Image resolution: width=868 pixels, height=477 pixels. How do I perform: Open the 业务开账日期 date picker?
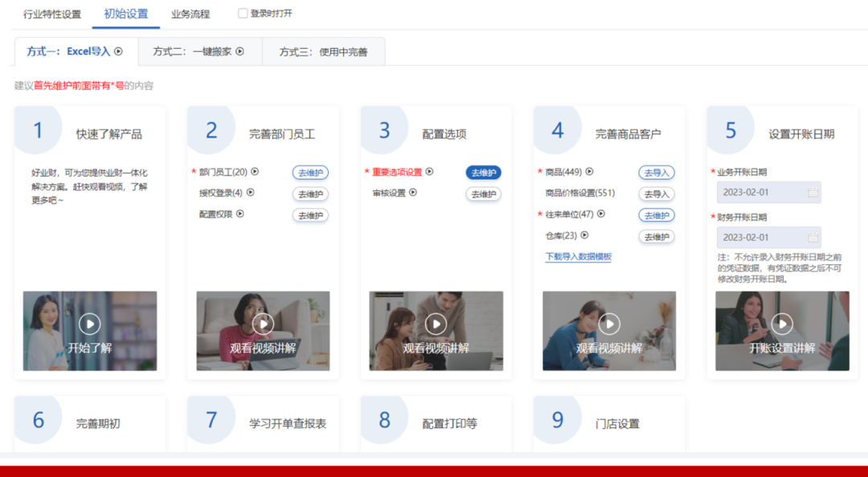768,192
